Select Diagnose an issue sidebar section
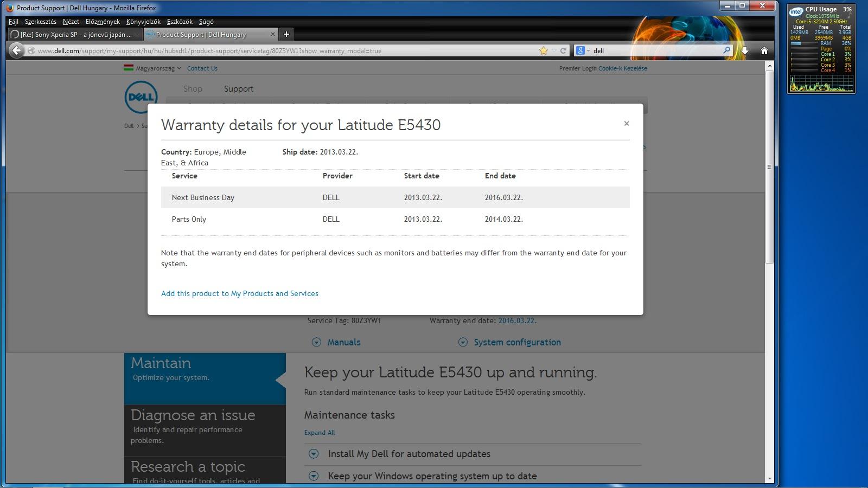 click(205, 430)
